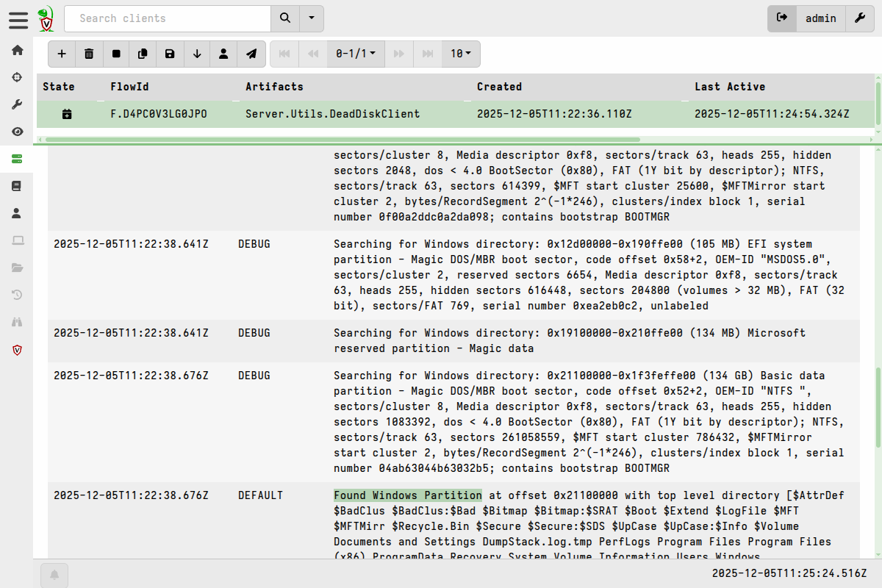The width and height of the screenshot is (882, 588).
Task: Select the Server.Utils.DeadDiskClient flow row
Action: pyautogui.click(x=332, y=114)
